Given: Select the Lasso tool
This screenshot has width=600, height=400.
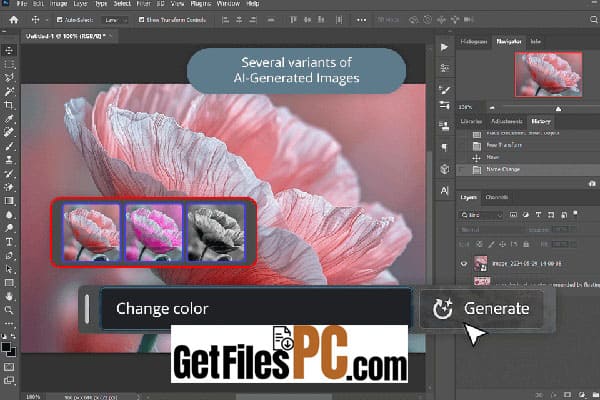Looking at the screenshot, I should tap(9, 78).
